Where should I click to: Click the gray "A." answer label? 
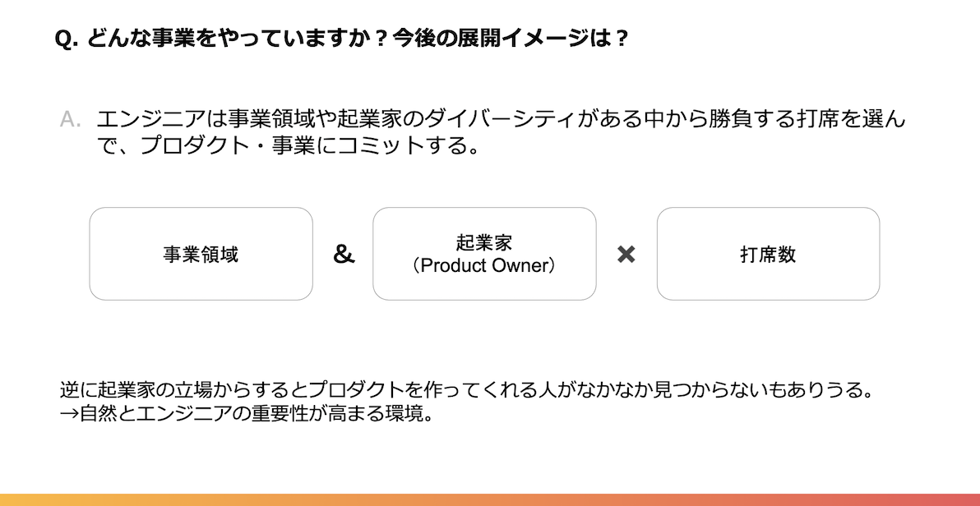tap(71, 119)
